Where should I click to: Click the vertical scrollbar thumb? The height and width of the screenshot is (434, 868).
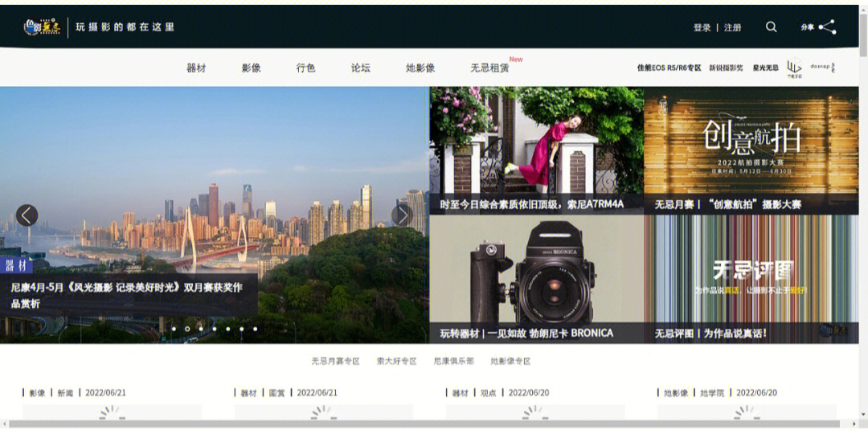pos(863,35)
